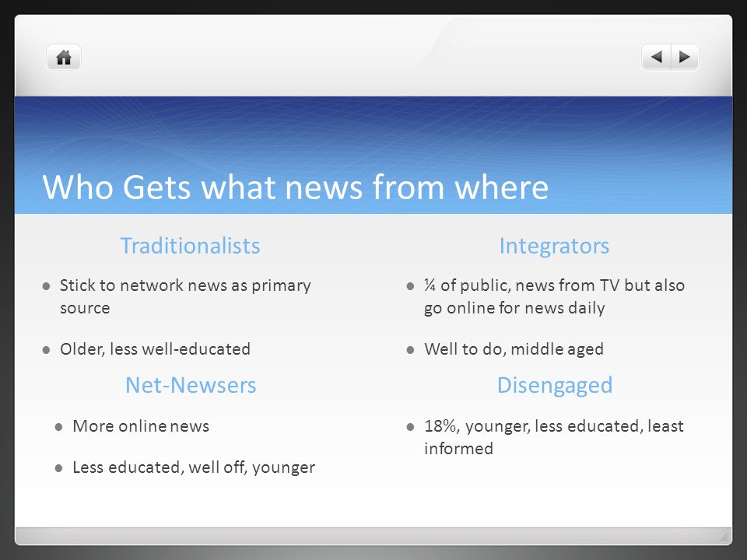Viewport: 747px width, 560px height.
Task: Click the 'Traditionalists' heading
Action: 190,246
